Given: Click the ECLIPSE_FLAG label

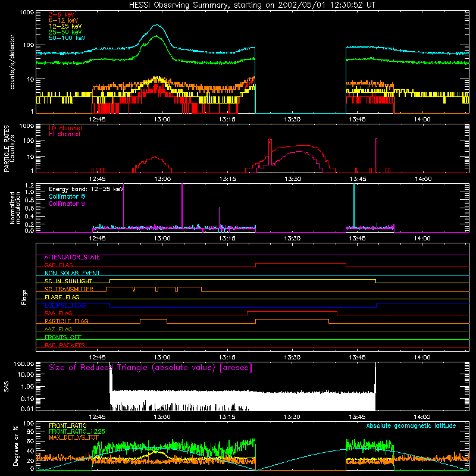Looking at the screenshot, I should click(x=65, y=305).
